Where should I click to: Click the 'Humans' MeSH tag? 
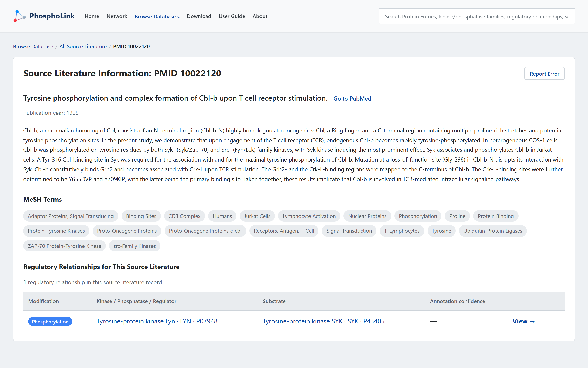[222, 216]
